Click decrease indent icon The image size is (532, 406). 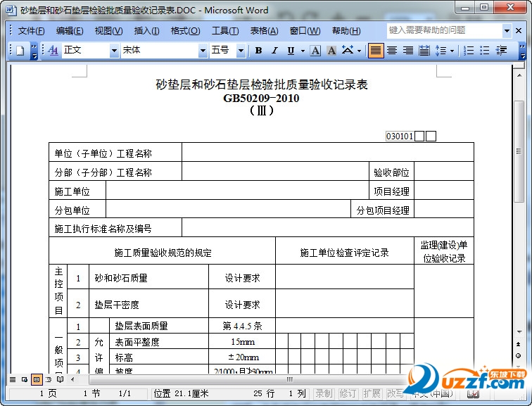[501, 51]
